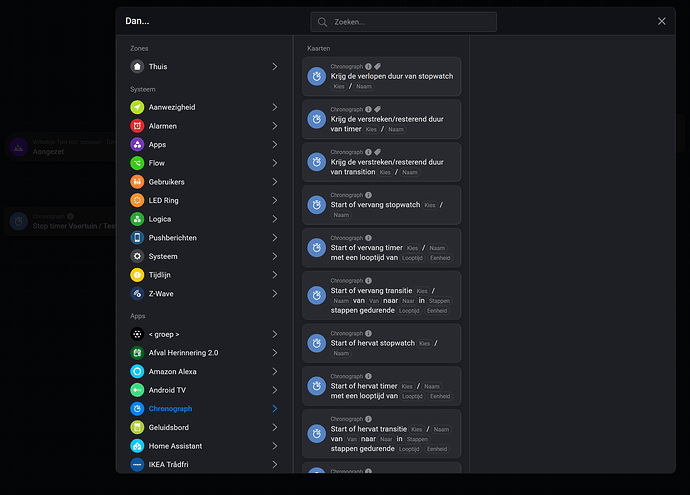Image resolution: width=690 pixels, height=495 pixels.
Task: Expand the LED Ring chevron arrow
Action: 275,200
